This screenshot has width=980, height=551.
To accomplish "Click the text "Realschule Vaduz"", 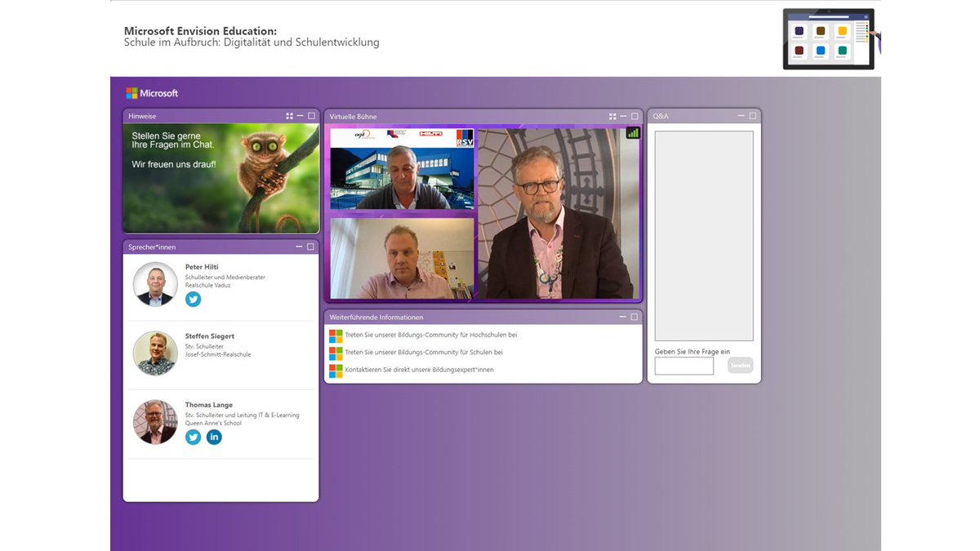I will tap(207, 286).
